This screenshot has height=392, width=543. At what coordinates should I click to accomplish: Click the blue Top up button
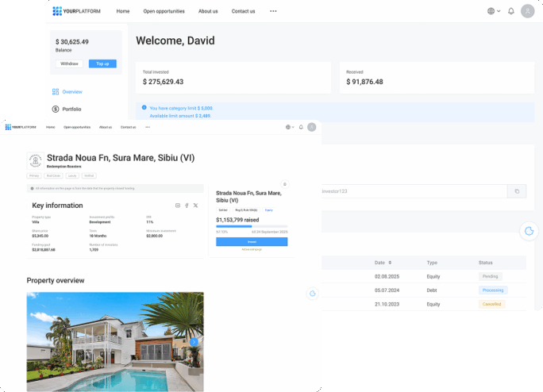[x=102, y=63]
